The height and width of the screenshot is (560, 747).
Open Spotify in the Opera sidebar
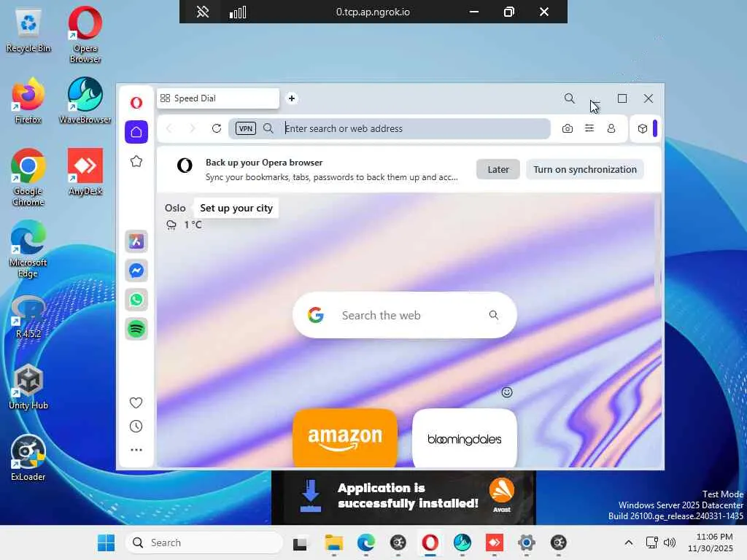coord(136,329)
